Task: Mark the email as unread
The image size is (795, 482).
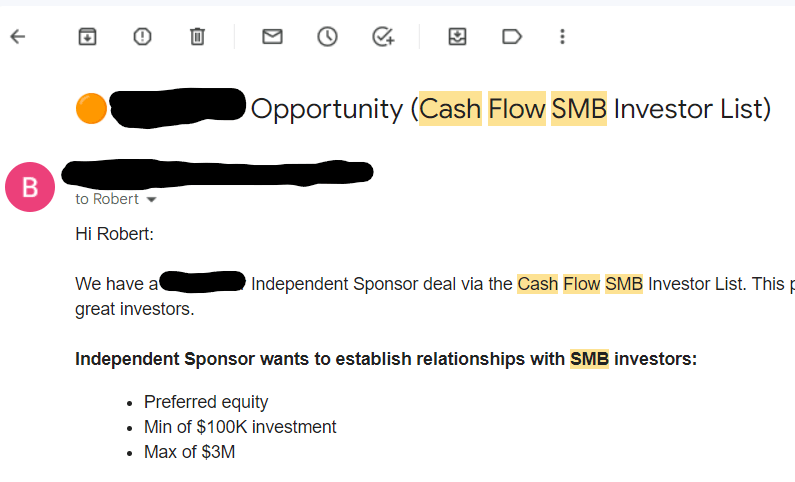Action: point(272,36)
